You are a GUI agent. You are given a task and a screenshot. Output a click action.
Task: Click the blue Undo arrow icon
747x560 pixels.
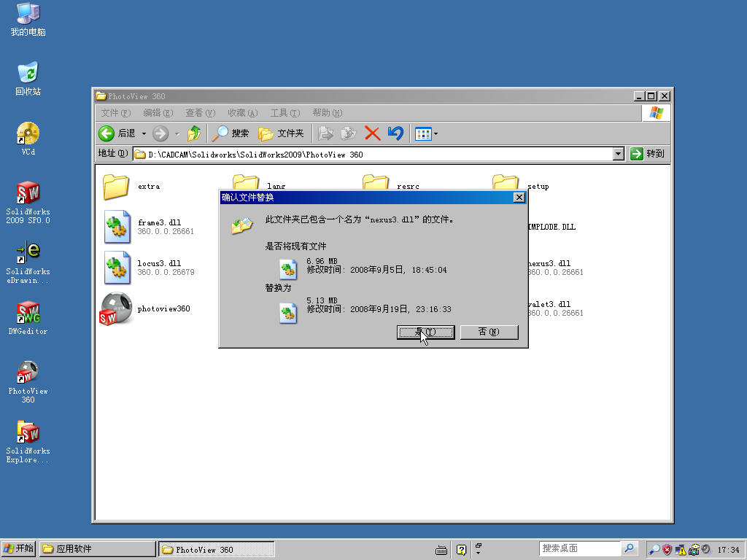[x=395, y=133]
